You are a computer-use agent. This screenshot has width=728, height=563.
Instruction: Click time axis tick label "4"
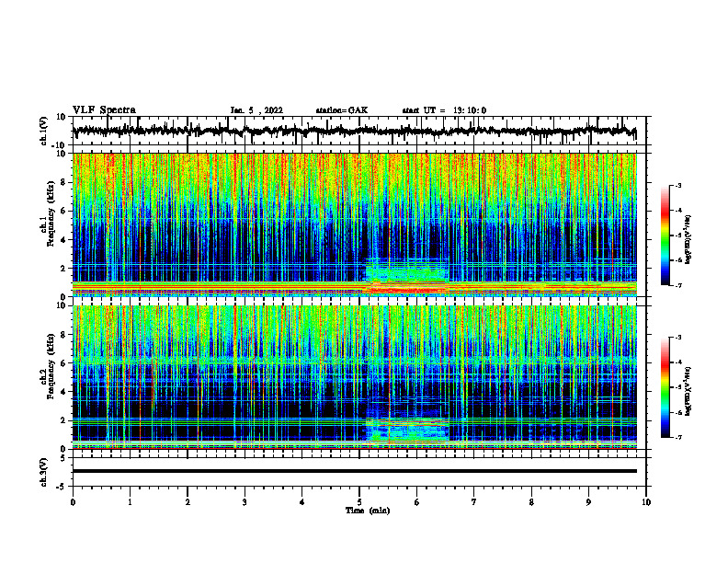click(302, 502)
